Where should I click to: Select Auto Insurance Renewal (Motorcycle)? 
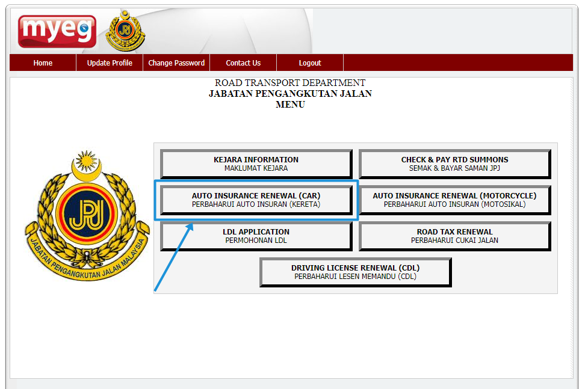[x=454, y=200]
